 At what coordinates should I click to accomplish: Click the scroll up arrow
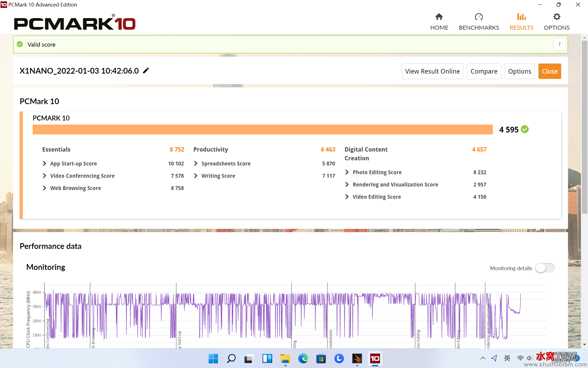pos(584,38)
